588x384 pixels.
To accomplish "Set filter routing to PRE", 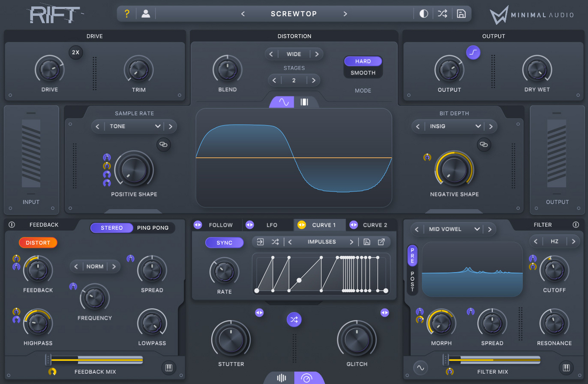I will pyautogui.click(x=412, y=255).
